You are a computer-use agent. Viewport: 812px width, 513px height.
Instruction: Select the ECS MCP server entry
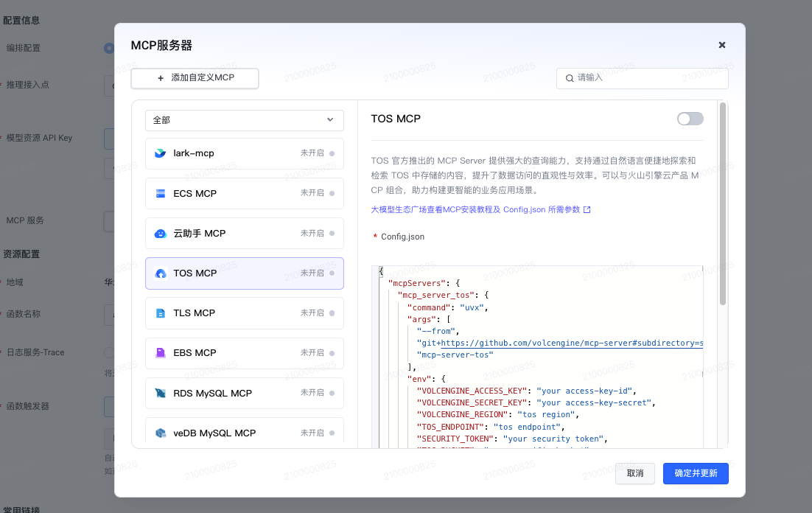point(245,193)
